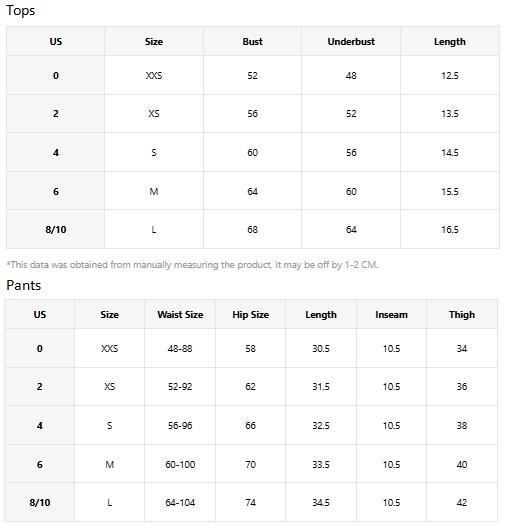The height and width of the screenshot is (529, 505).
Task: Click the manual measuring disclaimer note
Action: [192, 265]
